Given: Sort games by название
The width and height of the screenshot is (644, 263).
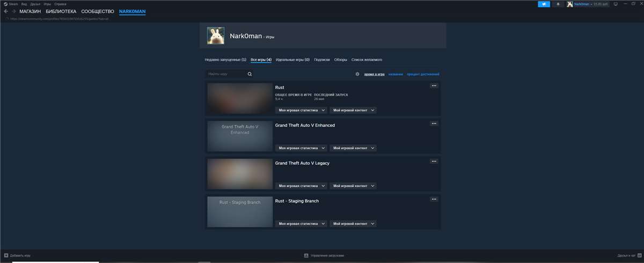Looking at the screenshot, I should 396,74.
